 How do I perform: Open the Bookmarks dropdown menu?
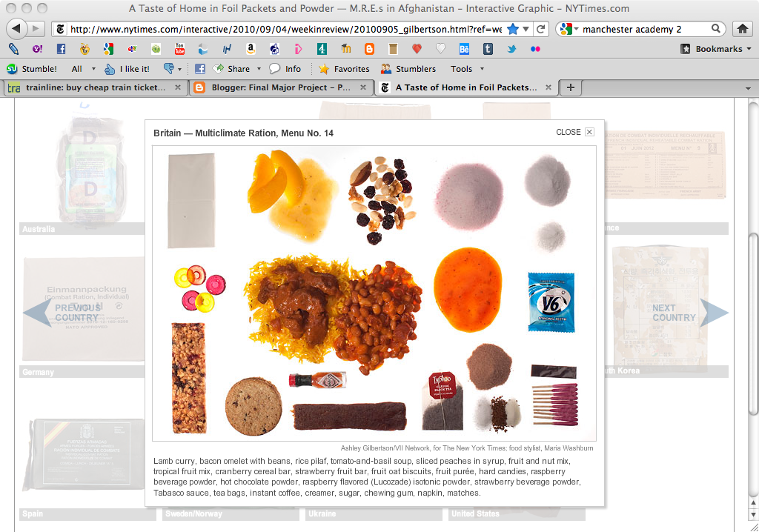[721, 49]
